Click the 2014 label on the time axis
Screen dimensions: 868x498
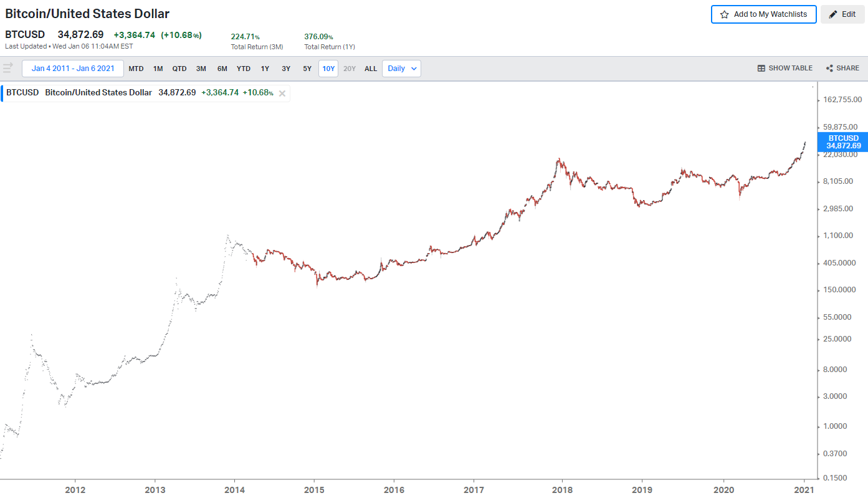pos(234,489)
